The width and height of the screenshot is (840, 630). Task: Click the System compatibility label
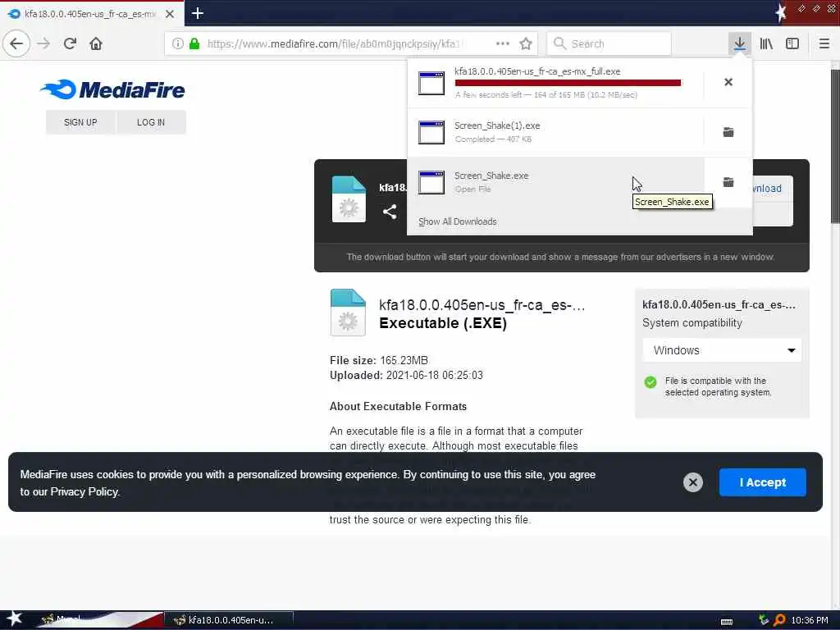[x=692, y=322]
